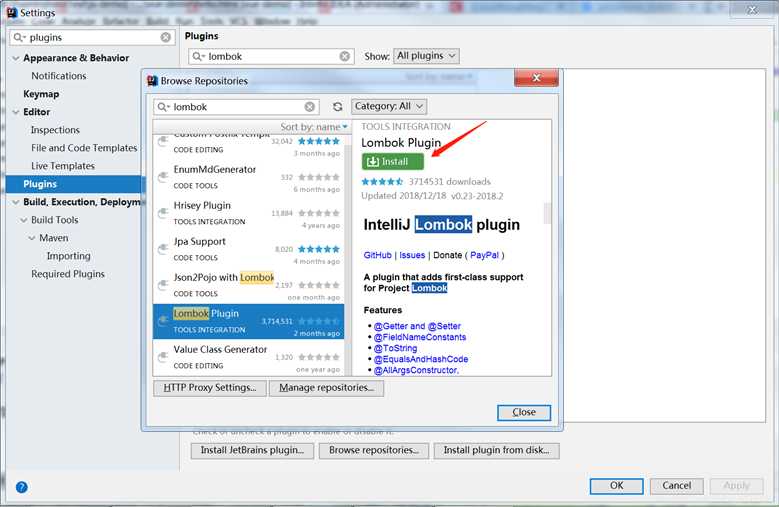
Task: Click plugin icon beside Hrisey Plugin
Action: 163,213
